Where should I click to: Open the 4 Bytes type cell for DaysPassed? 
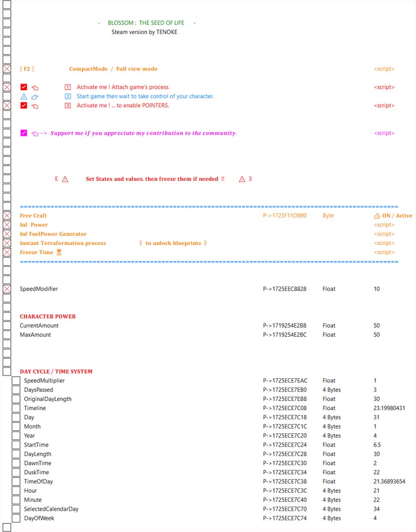pyautogui.click(x=331, y=390)
